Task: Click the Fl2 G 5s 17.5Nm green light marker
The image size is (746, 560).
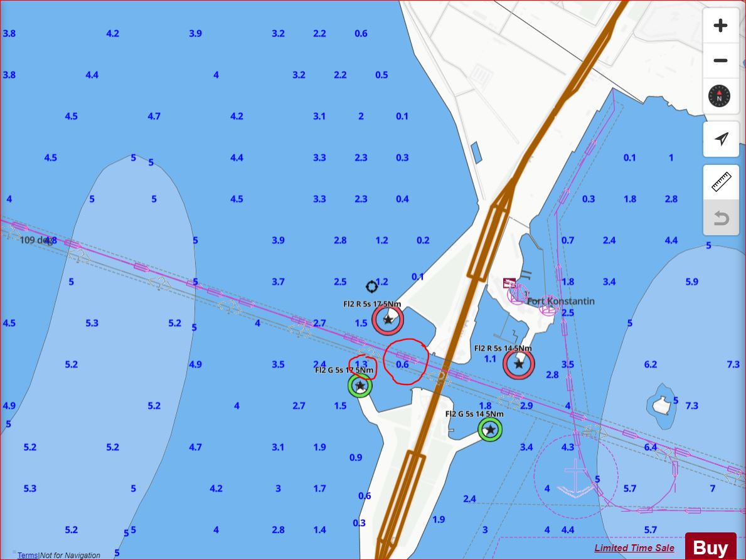Action: tap(360, 386)
